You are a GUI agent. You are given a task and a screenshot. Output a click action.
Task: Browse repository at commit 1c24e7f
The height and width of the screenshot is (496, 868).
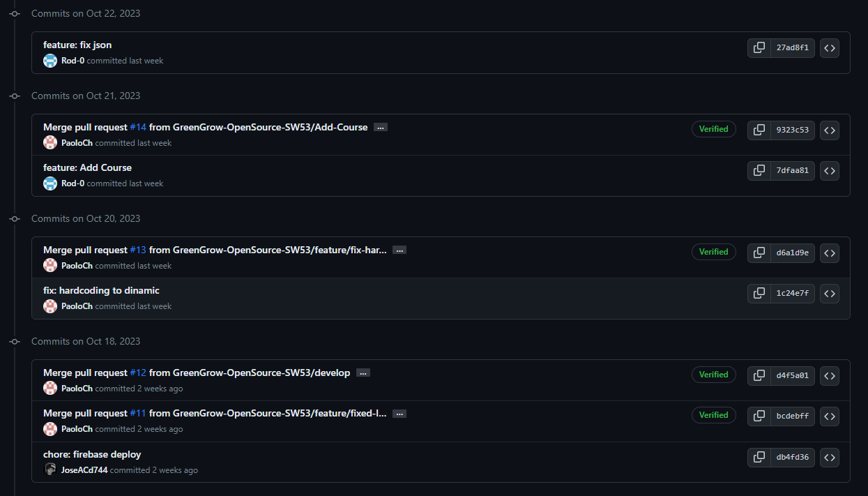pyautogui.click(x=830, y=294)
